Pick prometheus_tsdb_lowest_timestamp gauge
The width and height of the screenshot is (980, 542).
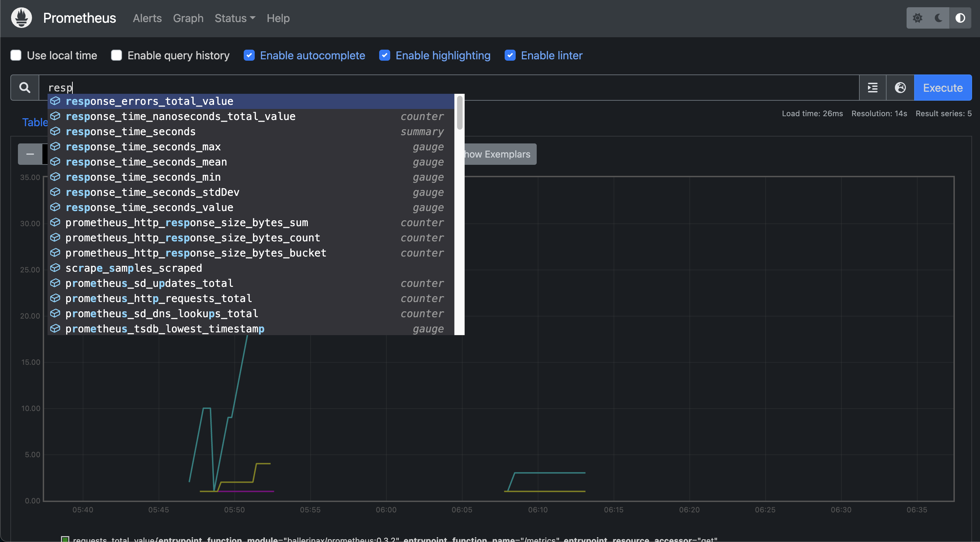pyautogui.click(x=251, y=329)
